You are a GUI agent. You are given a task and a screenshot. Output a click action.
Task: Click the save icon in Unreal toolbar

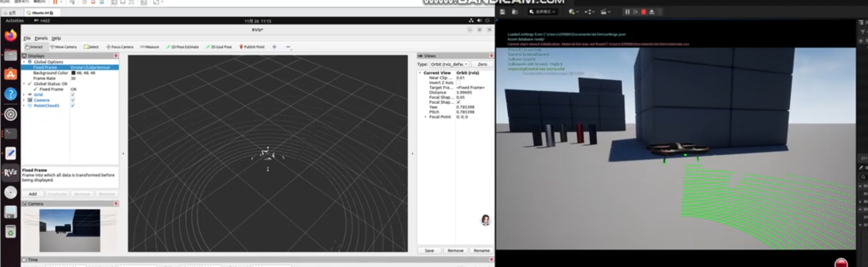coord(502,12)
